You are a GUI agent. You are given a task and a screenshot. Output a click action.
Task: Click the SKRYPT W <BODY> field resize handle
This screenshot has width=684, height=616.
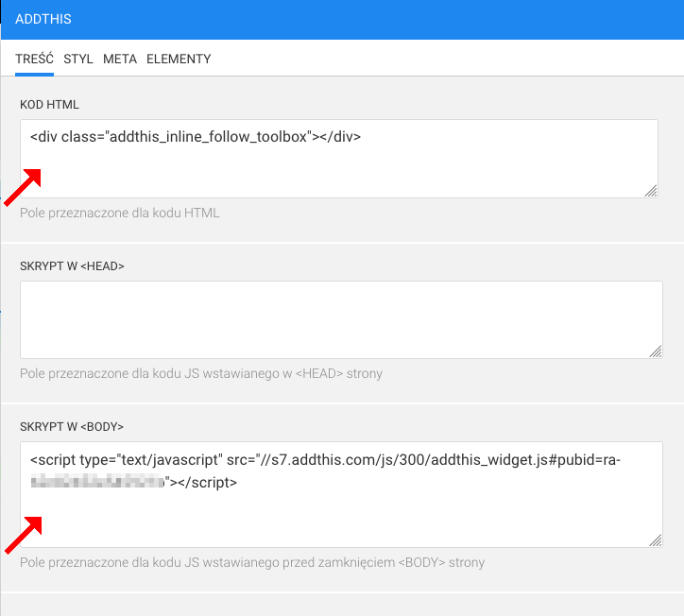tap(656, 540)
